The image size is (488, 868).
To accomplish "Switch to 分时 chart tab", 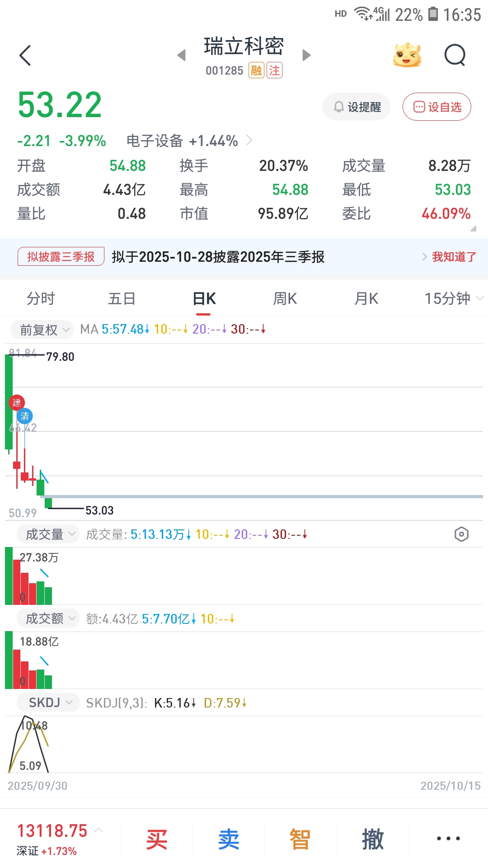I will click(x=41, y=298).
